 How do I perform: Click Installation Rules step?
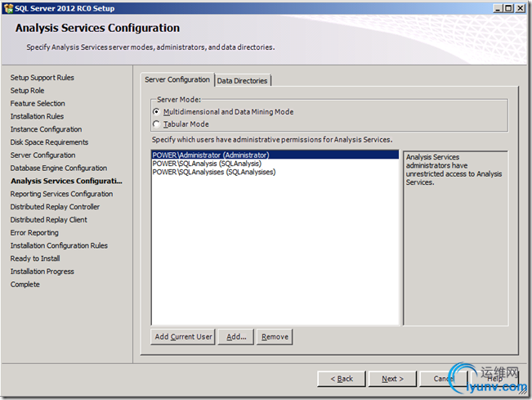37,116
